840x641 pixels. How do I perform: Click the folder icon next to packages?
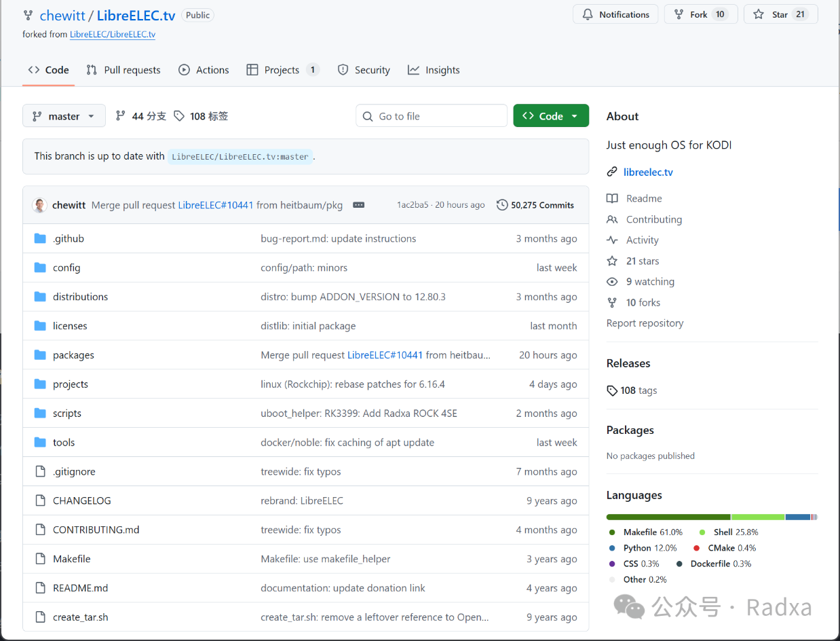pos(40,355)
